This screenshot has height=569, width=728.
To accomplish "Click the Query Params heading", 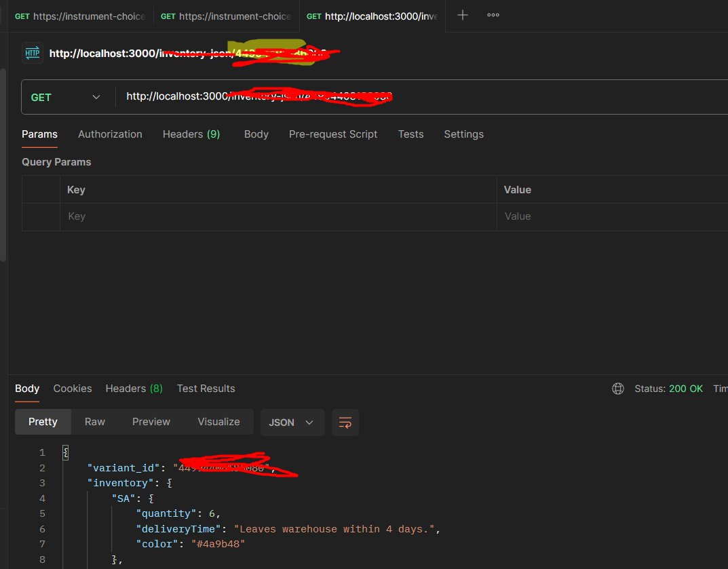I will coord(56,162).
